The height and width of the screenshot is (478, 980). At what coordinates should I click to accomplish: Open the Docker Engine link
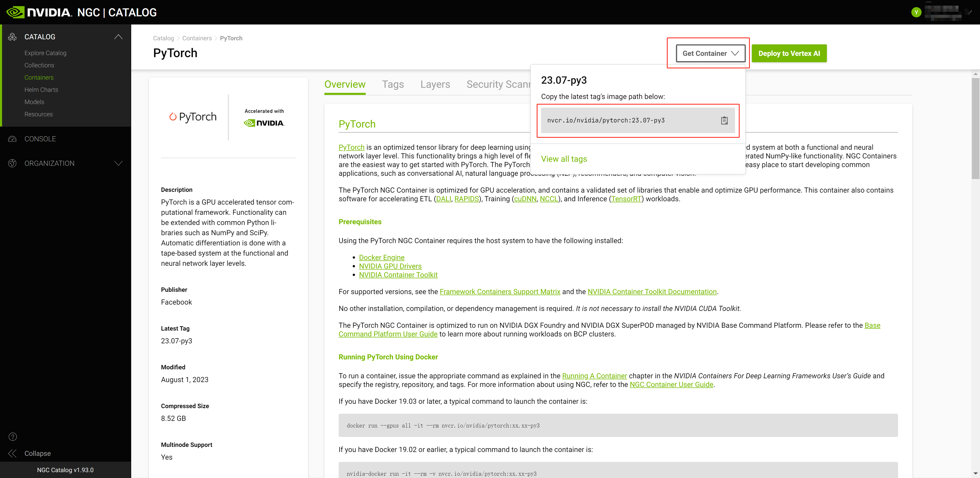click(x=382, y=257)
